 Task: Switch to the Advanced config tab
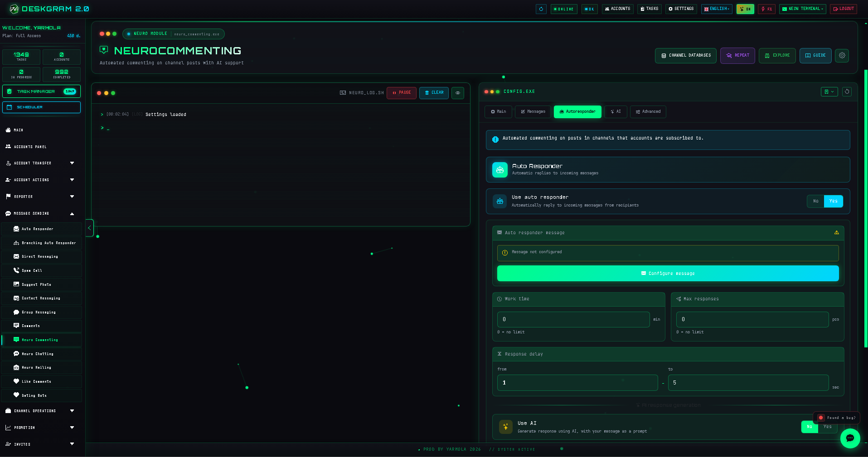(648, 112)
